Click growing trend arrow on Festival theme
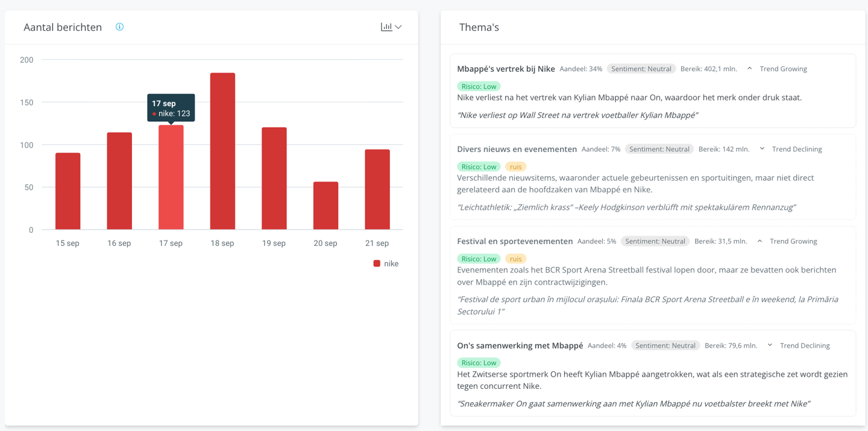Screen dimensions: 868x431 tap(759, 241)
